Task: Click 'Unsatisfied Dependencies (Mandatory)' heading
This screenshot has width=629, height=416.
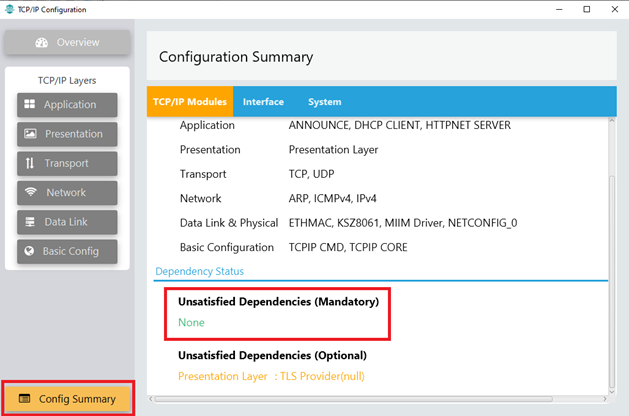Action: click(278, 302)
